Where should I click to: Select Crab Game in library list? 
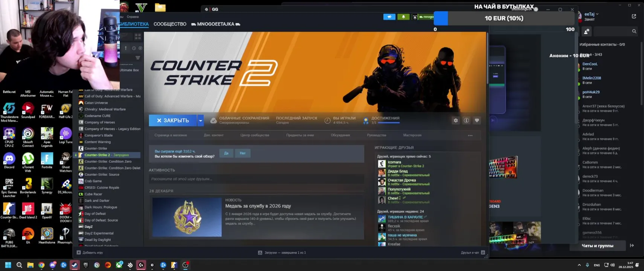[x=93, y=181]
